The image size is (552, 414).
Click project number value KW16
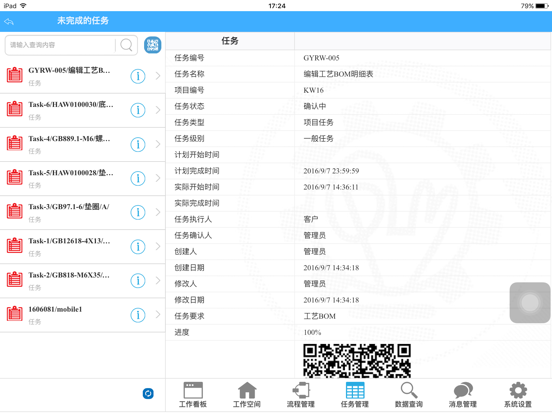313,90
